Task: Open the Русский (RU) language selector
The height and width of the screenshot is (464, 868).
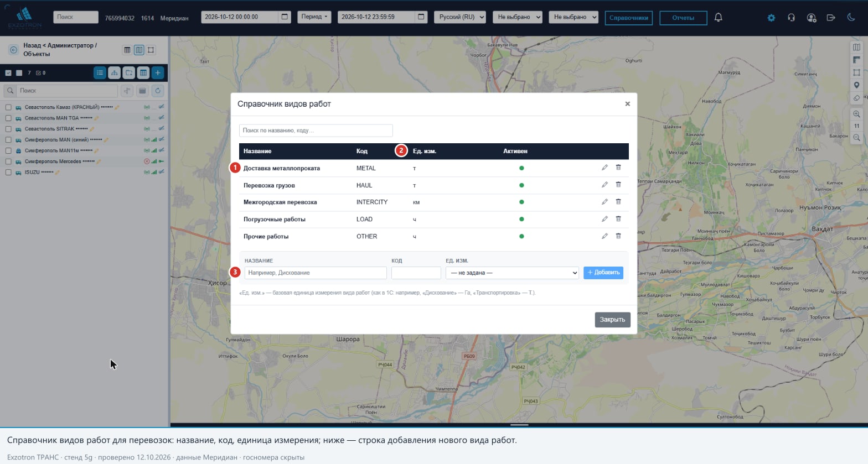Action: (x=460, y=17)
